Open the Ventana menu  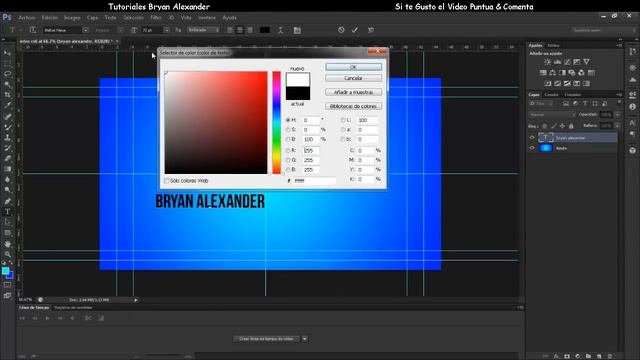click(x=207, y=18)
